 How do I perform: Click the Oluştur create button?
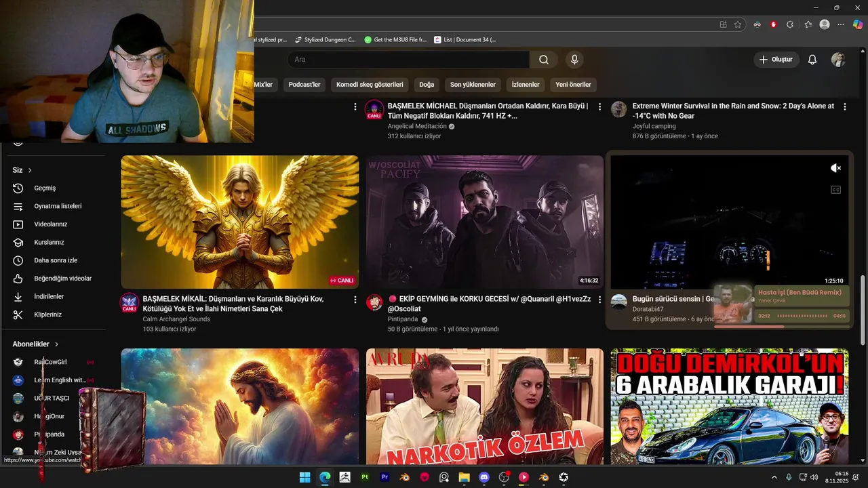point(776,60)
